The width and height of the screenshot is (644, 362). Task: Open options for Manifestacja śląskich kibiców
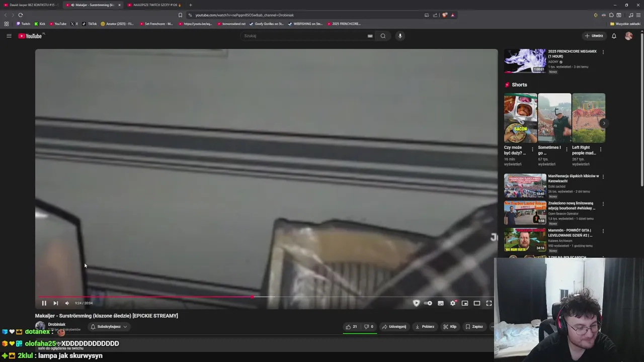(x=603, y=176)
